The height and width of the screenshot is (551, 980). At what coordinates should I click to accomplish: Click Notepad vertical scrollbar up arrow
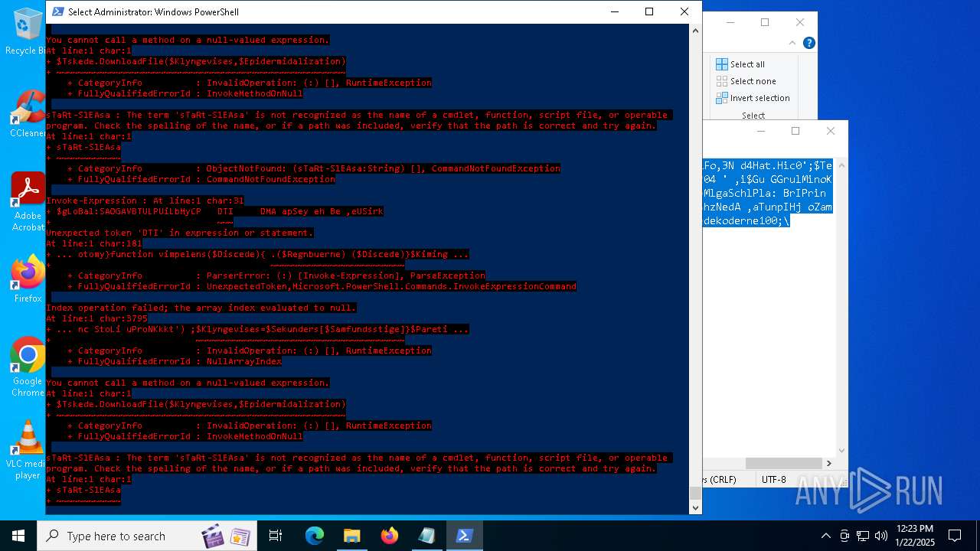coord(841,165)
